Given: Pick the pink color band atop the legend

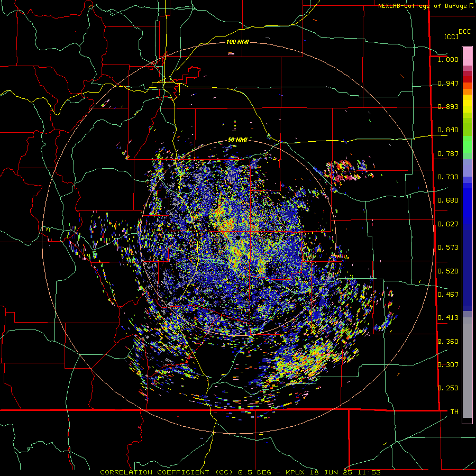Looking at the screenshot, I should 467,56.
